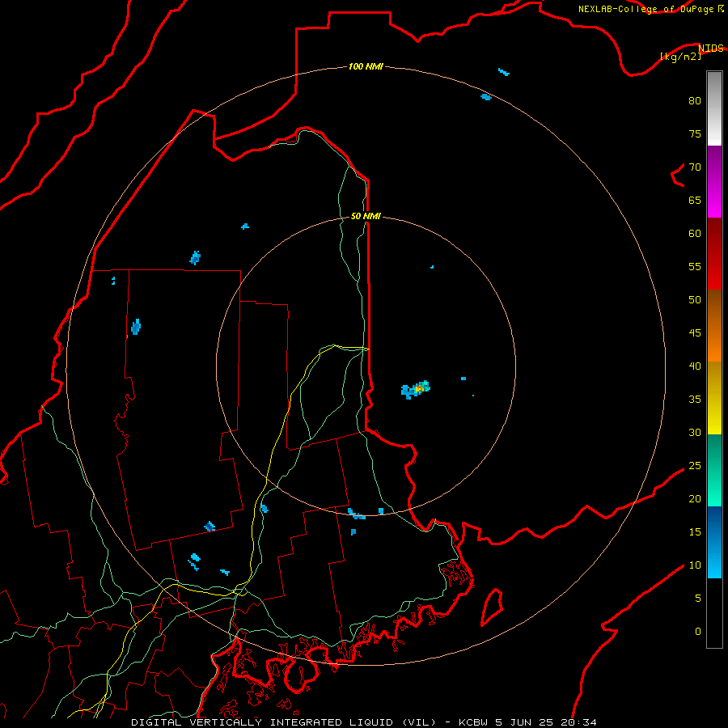Click the 35 value on the scale
The width and height of the screenshot is (728, 728).
pyautogui.click(x=695, y=400)
